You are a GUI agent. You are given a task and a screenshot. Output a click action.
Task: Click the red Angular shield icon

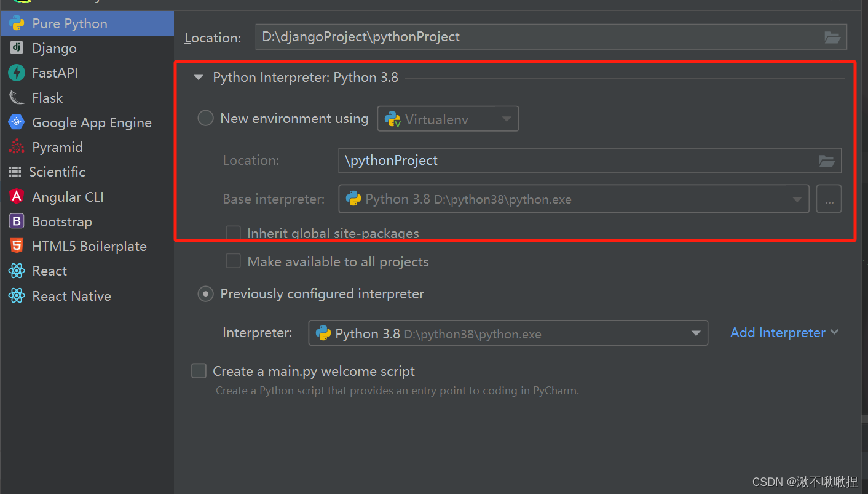pyautogui.click(x=17, y=197)
